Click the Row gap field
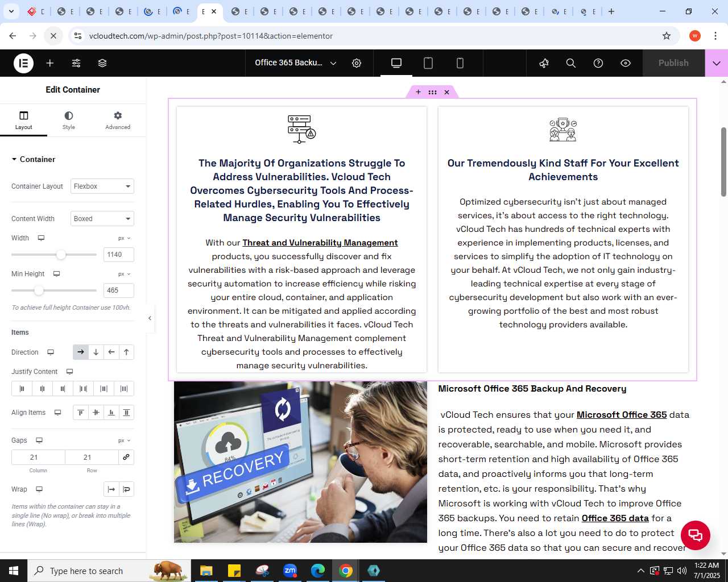Image resolution: width=728 pixels, height=582 pixels. pyautogui.click(x=92, y=458)
